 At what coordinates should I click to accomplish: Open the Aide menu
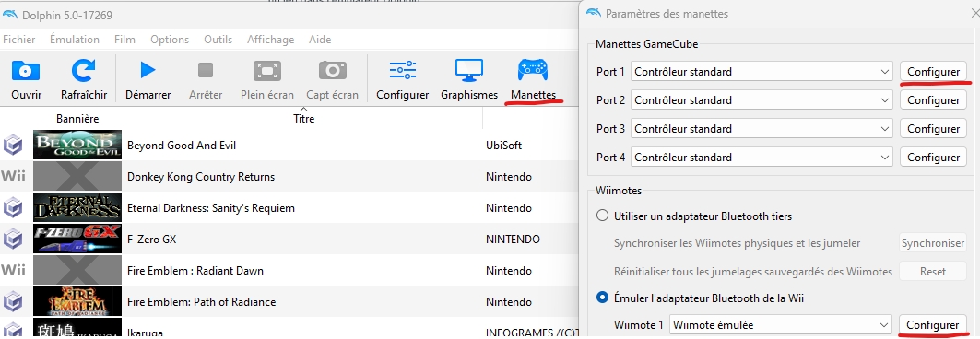click(320, 40)
